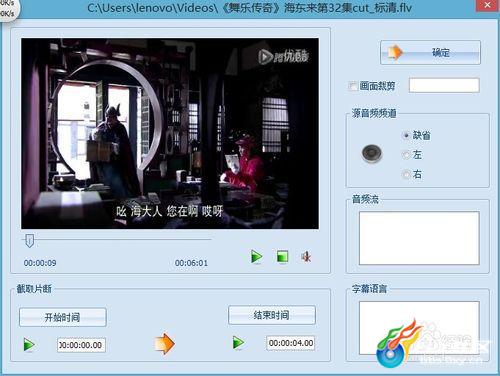The height and width of the screenshot is (376, 500).
Task: Click the orange arrow on the 确定 button
Action: [396, 52]
